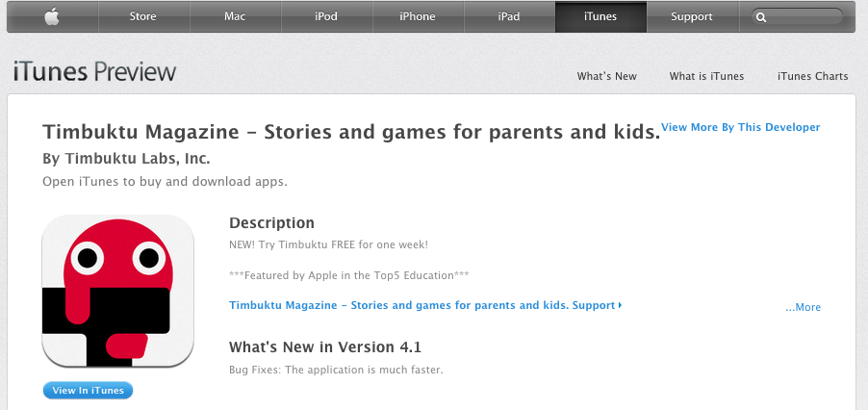
Task: Open the What's New link
Action: [606, 76]
